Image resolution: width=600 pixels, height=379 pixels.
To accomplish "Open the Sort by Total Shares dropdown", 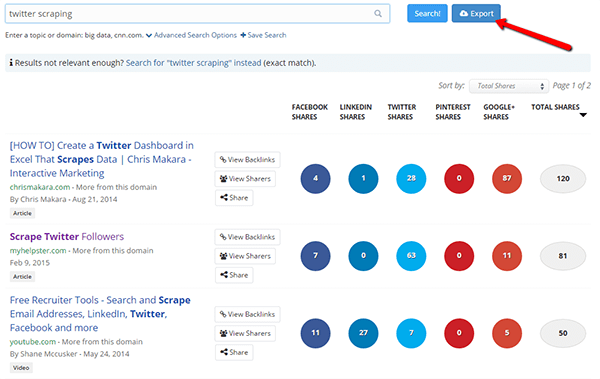I will point(509,86).
